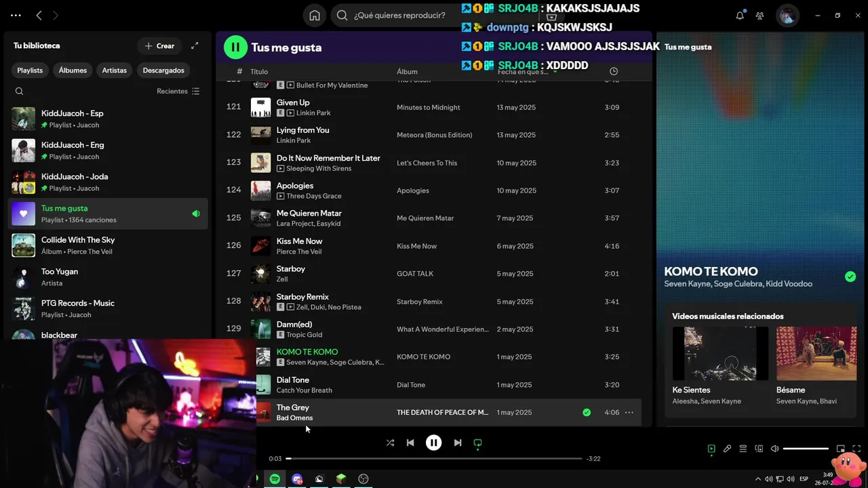
Task: Sort by the duration clock column header
Action: pyautogui.click(x=614, y=71)
